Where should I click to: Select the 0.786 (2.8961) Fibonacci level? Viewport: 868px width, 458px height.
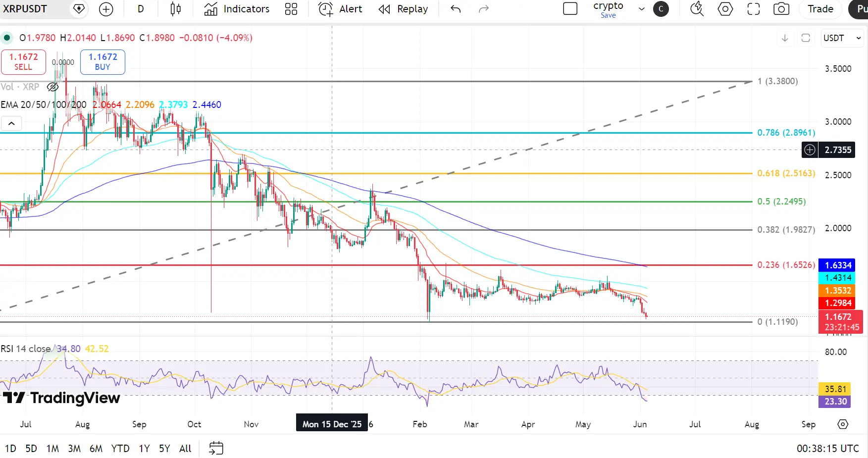(x=786, y=133)
